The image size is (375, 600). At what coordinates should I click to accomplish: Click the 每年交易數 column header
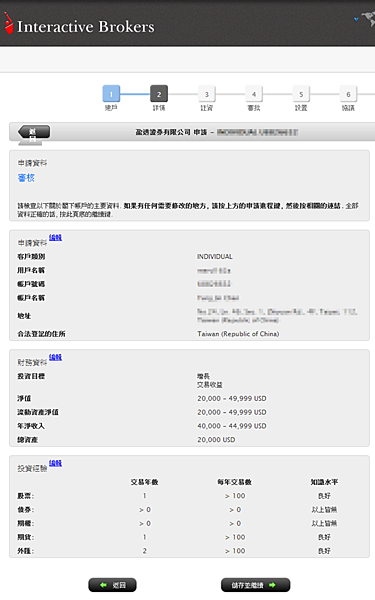pyautogui.click(x=235, y=482)
